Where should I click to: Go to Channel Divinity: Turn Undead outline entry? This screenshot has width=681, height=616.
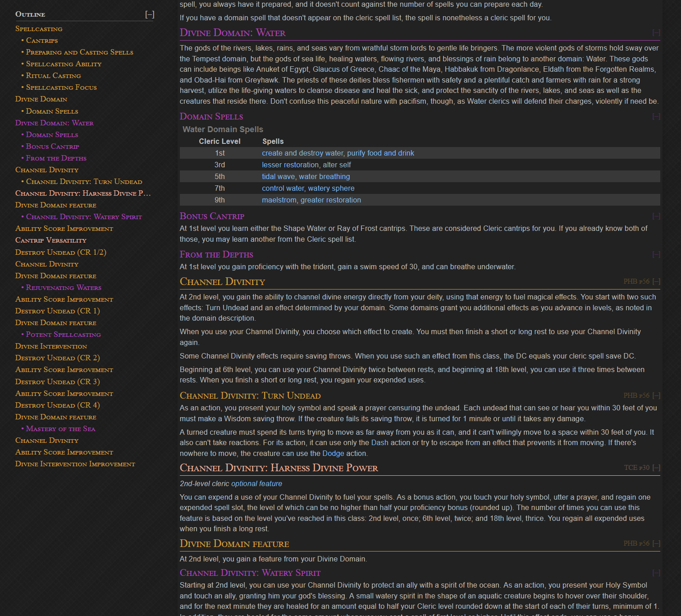pyautogui.click(x=84, y=181)
